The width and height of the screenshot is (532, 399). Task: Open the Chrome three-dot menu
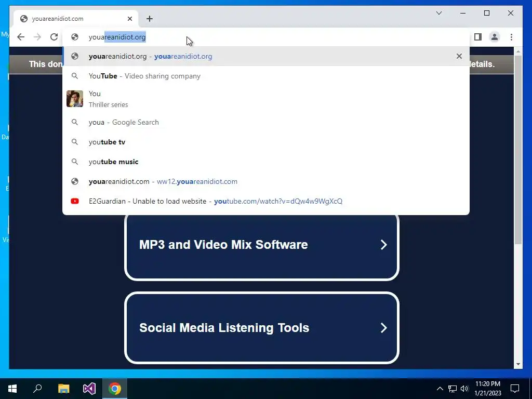coord(511,37)
